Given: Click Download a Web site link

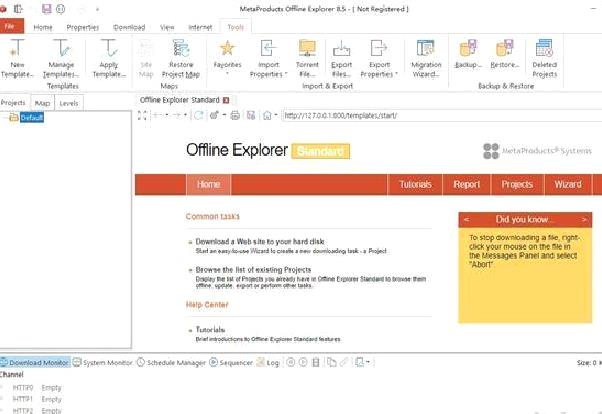Looking at the screenshot, I should 260,242.
